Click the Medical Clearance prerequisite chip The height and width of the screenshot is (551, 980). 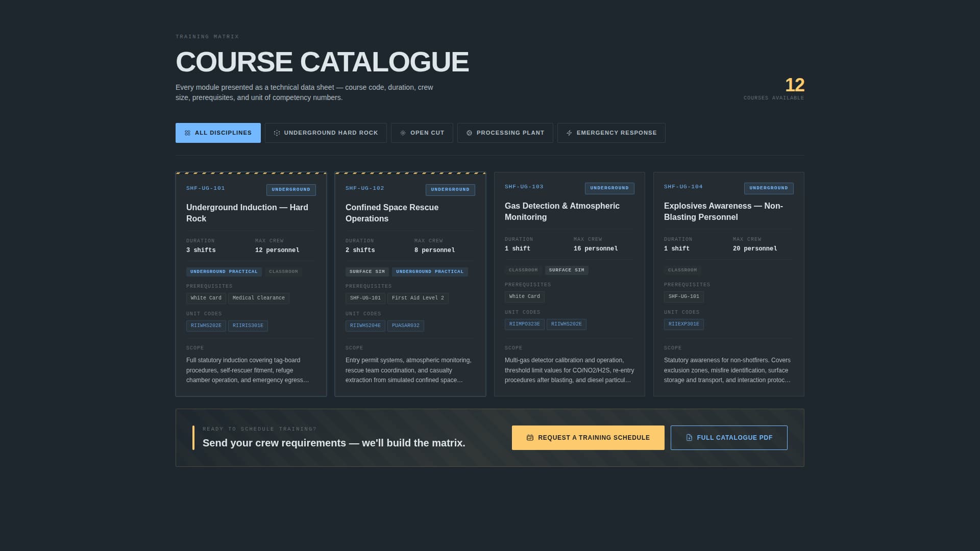(259, 298)
